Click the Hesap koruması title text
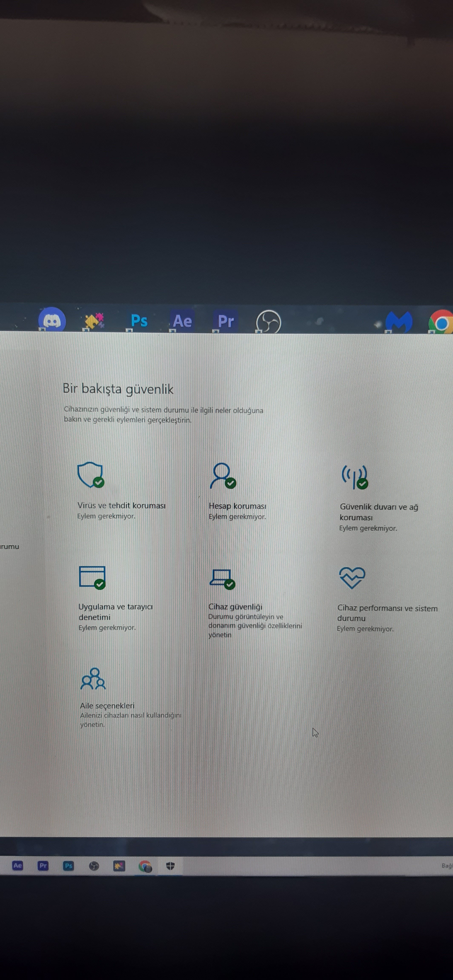Screen dimensions: 453x980 [237, 506]
